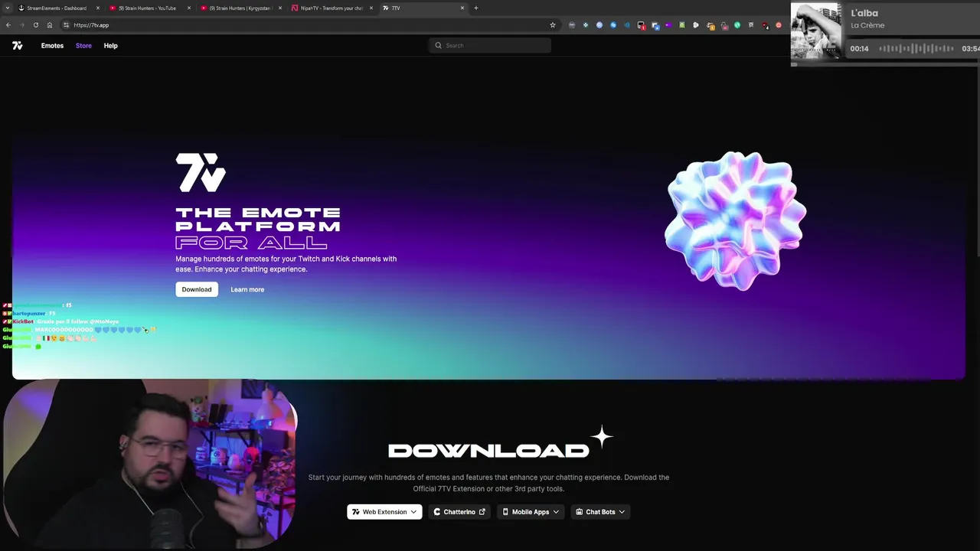980x551 pixels.
Task: Click the external-link arrow beside Chatterino
Action: click(482, 512)
